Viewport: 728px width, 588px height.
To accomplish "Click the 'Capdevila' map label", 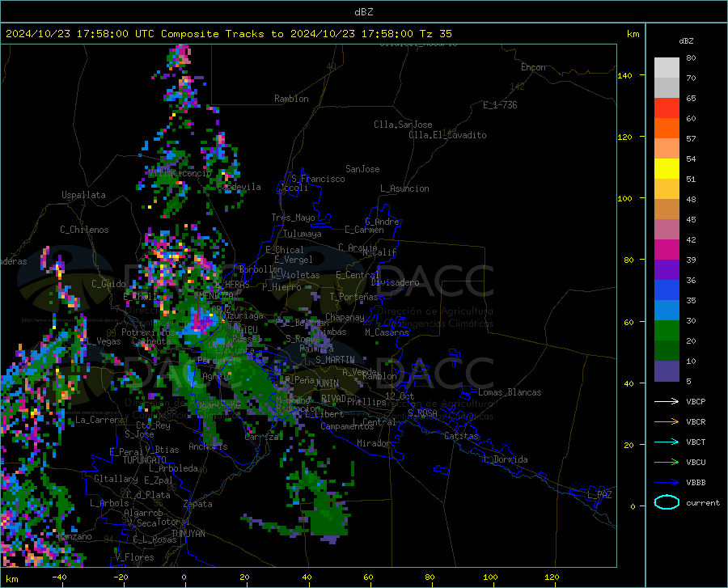I will pos(239,187).
